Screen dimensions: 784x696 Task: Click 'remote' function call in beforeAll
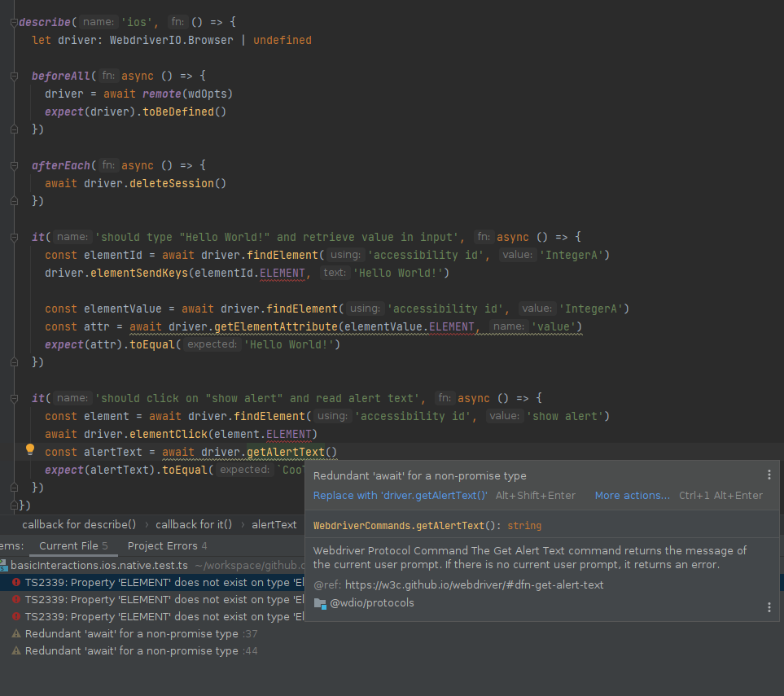tap(161, 94)
